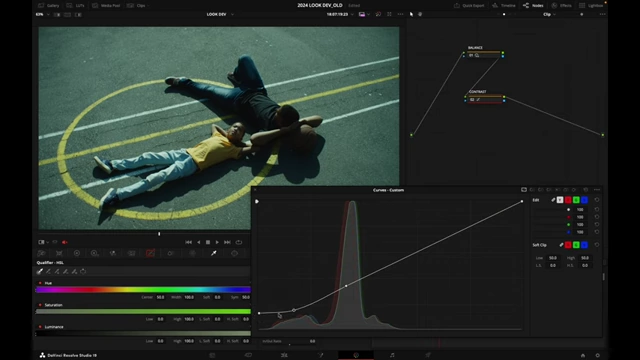Screen dimensions: 640x360
Task: Open the Curves palette icon
Action: [150, 253]
